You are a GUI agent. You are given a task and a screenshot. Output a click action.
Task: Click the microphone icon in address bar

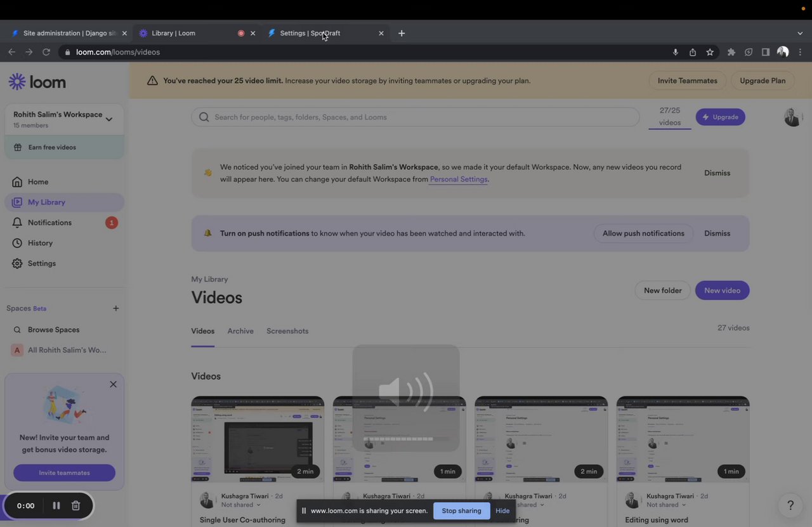point(676,52)
